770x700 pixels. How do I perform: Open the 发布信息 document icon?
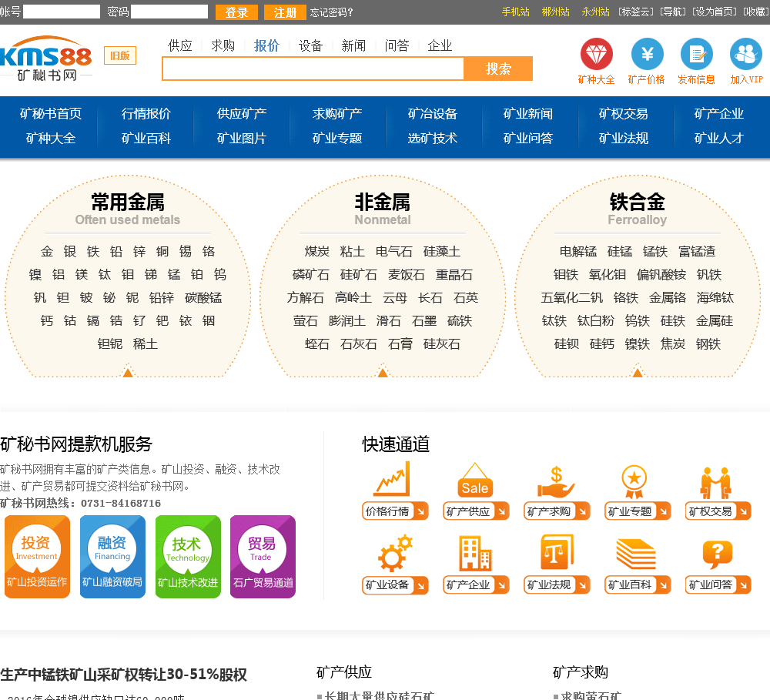click(696, 54)
